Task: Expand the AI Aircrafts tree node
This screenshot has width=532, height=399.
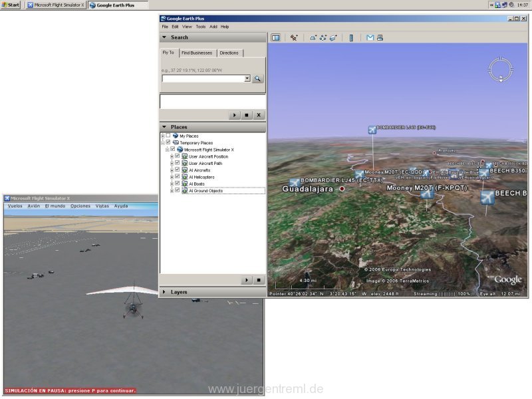Action: 172,170
